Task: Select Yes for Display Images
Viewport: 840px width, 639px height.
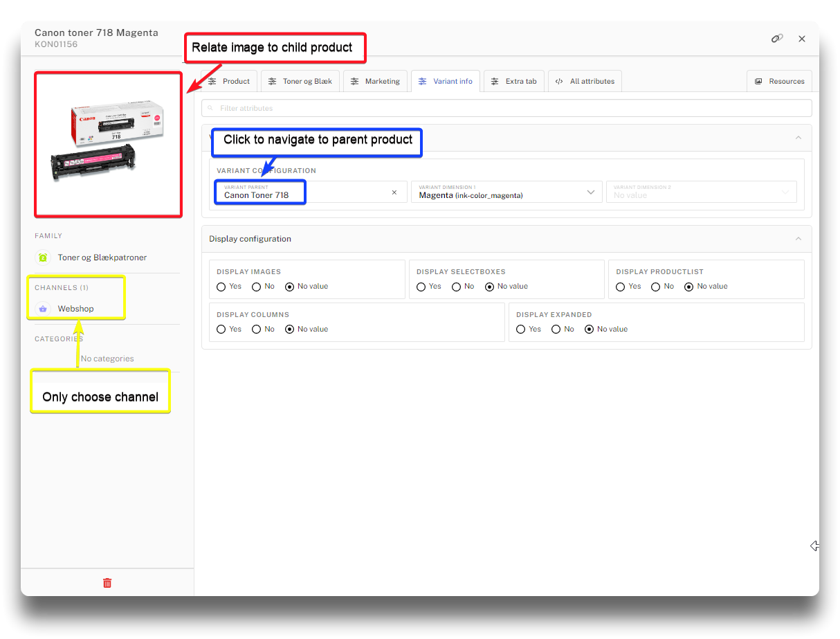Action: (x=221, y=287)
